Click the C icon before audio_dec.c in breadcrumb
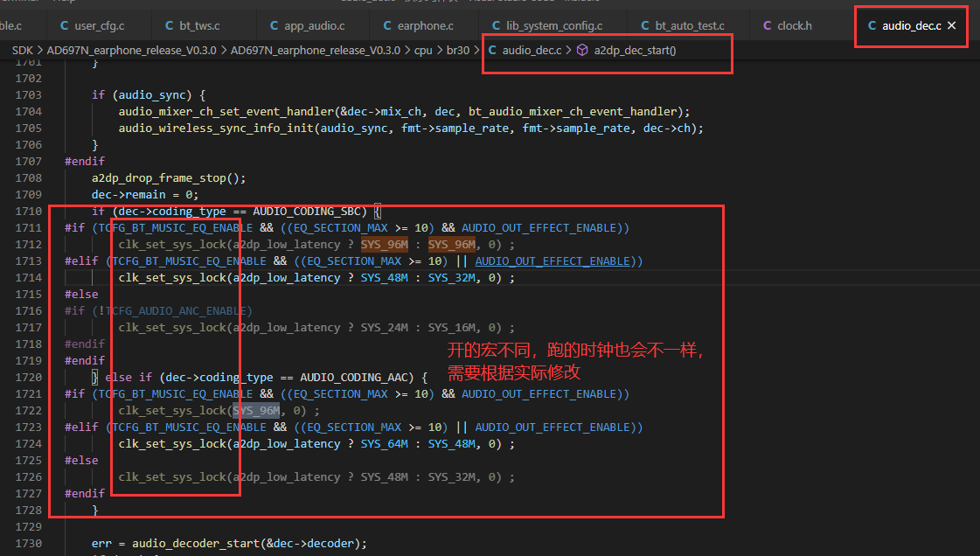The width and height of the screenshot is (980, 556). click(x=492, y=50)
